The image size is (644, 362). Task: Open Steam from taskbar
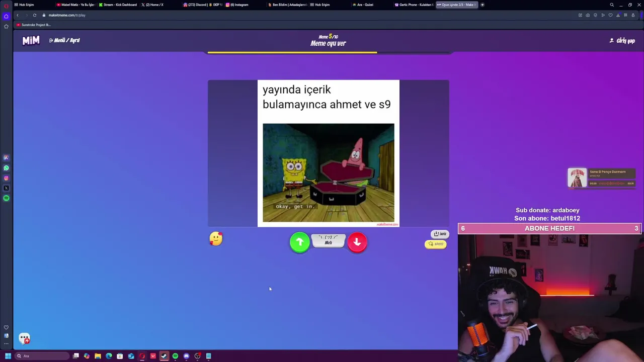click(x=164, y=356)
